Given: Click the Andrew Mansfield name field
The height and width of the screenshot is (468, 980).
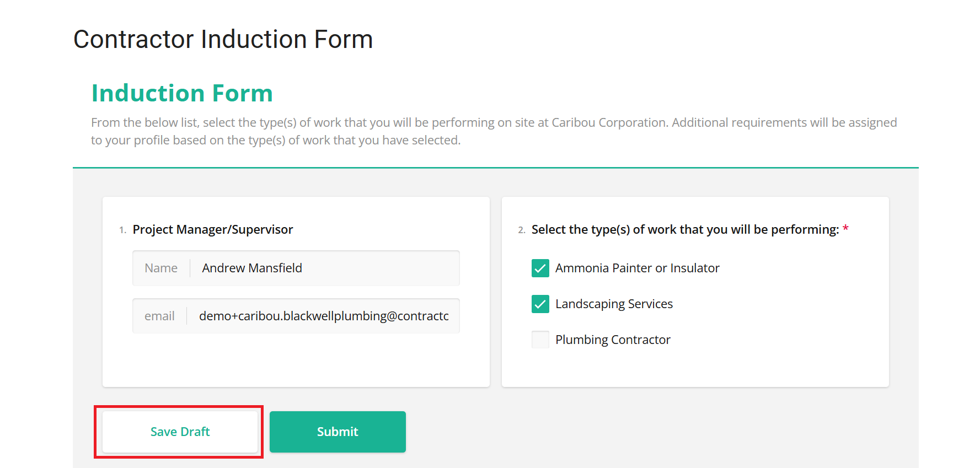Looking at the screenshot, I should 324,268.
